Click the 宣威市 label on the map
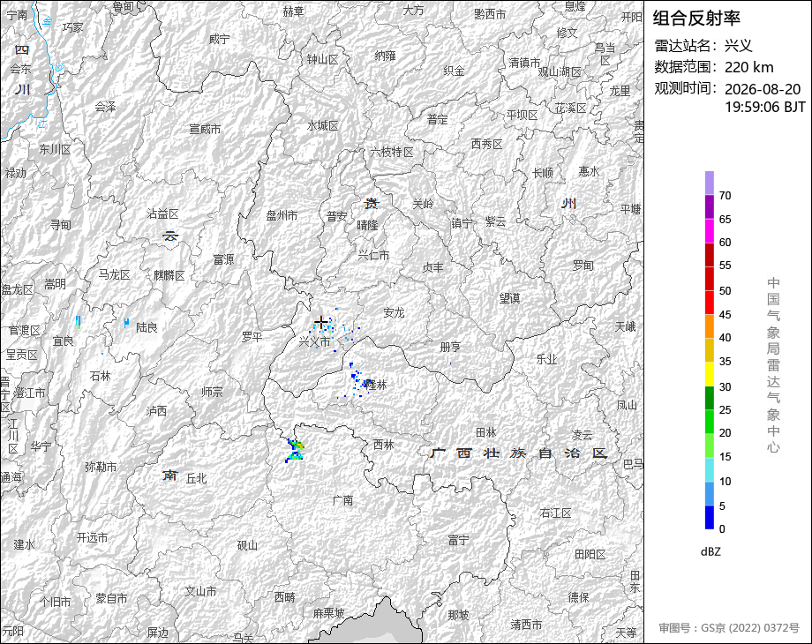Image resolution: width=812 pixels, height=644 pixels. click(205, 129)
